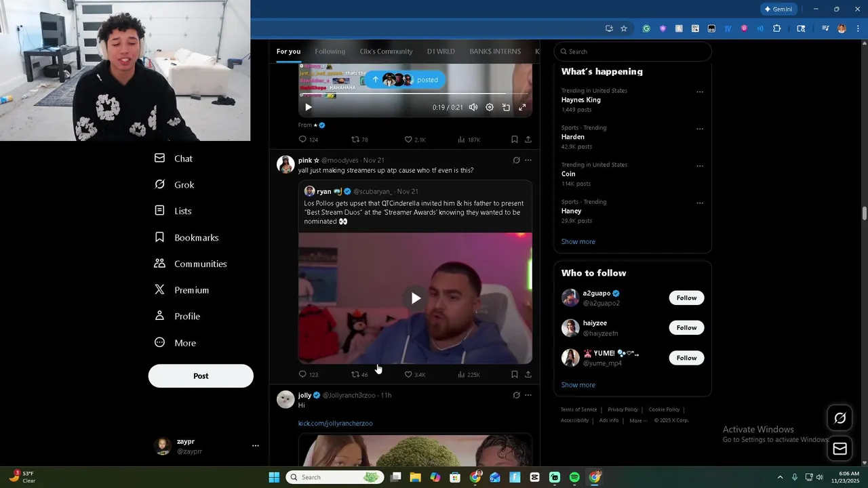The image size is (868, 488).
Task: Open Communities in the sidebar
Action: [191, 264]
